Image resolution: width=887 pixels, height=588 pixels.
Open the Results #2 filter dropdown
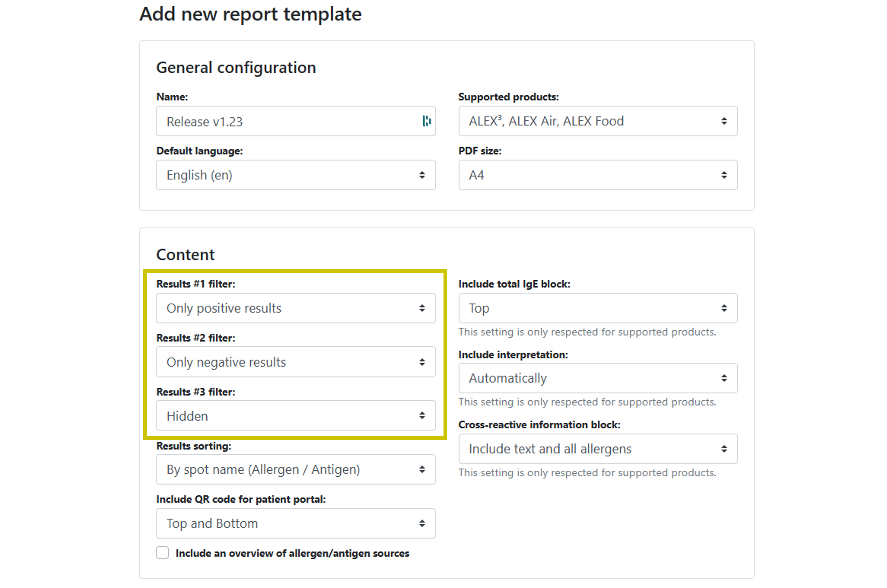[x=295, y=362]
